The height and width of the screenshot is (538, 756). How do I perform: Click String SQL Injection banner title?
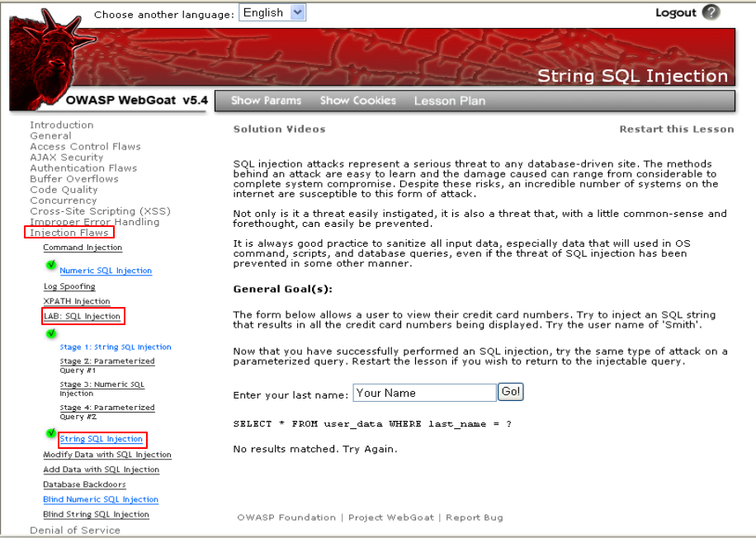[x=632, y=76]
